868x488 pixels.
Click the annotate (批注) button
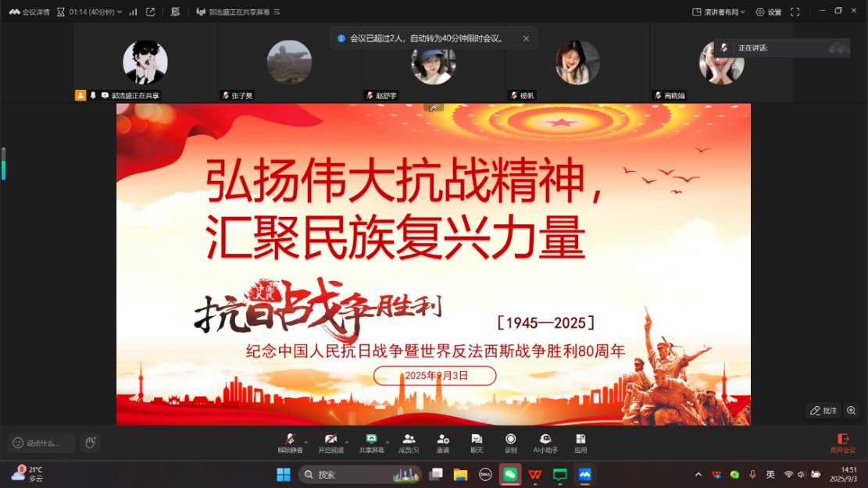[823, 410]
